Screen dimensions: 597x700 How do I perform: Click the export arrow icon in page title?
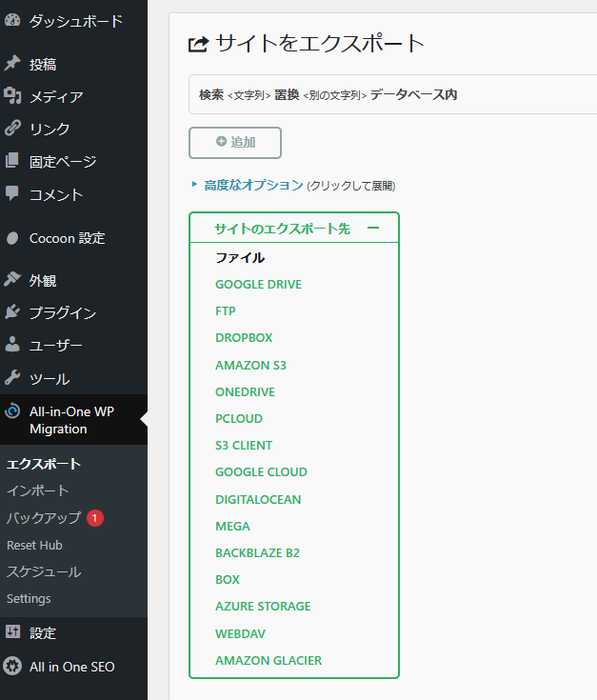199,44
